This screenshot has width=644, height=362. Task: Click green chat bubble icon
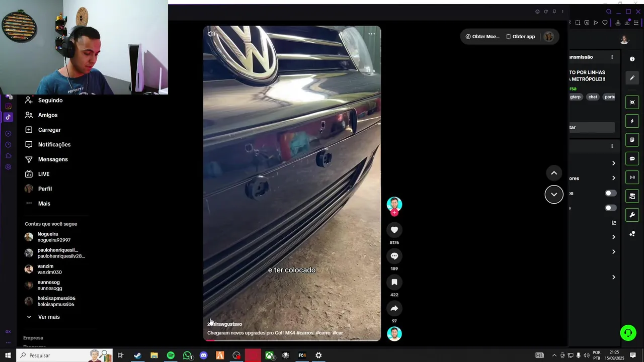(632, 159)
